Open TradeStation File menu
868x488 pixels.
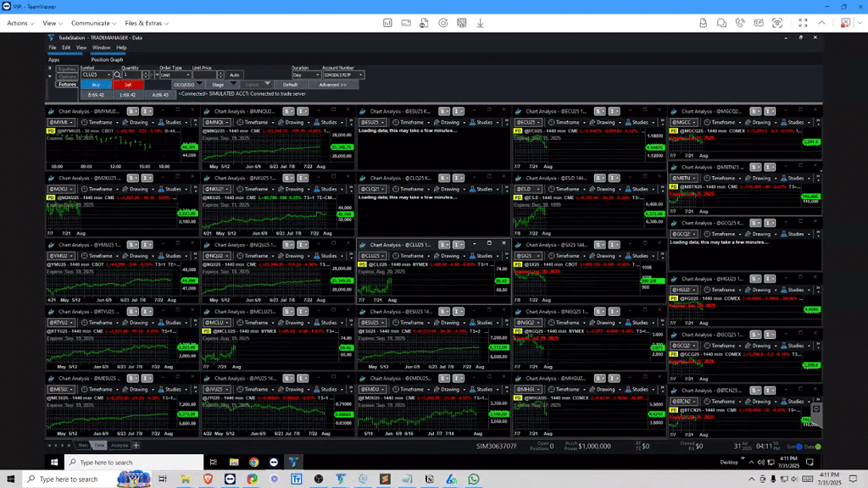click(52, 47)
